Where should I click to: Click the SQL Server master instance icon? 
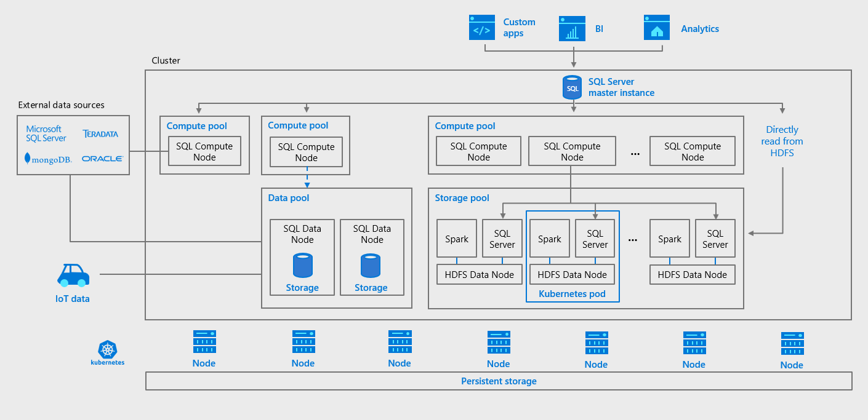click(571, 87)
